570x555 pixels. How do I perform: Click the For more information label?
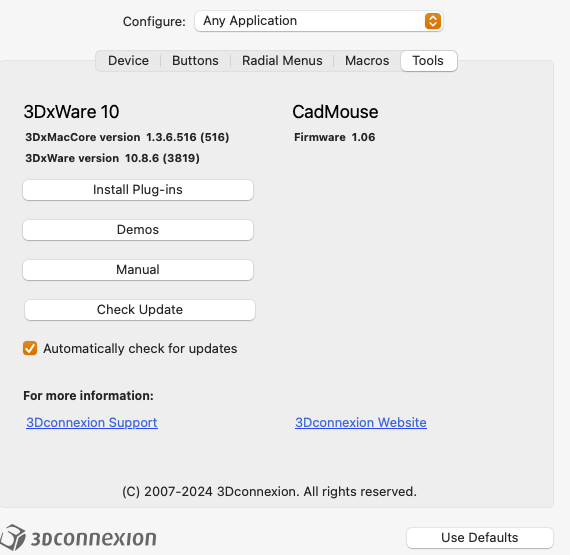click(88, 396)
